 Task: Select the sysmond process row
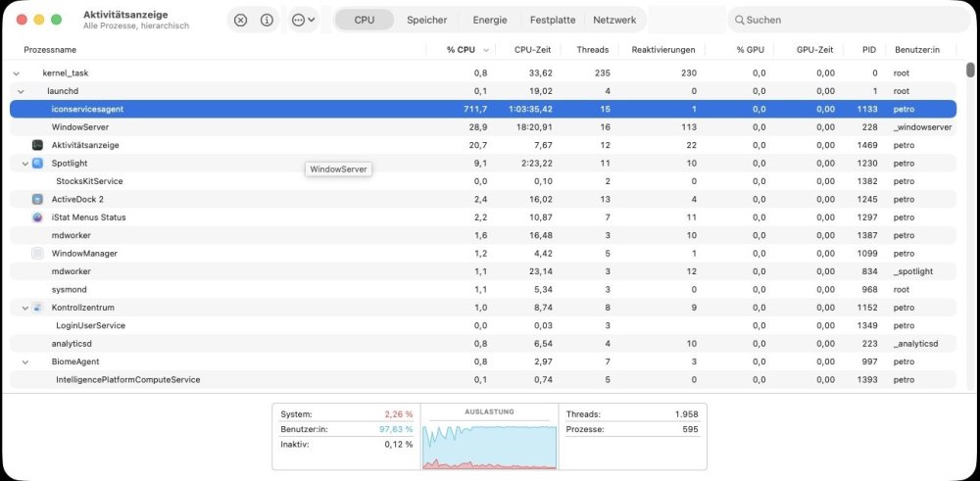point(483,290)
